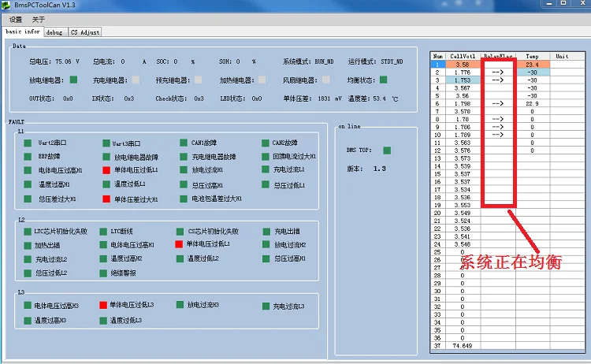
Task: Open the 设置 menu
Action: (16, 19)
